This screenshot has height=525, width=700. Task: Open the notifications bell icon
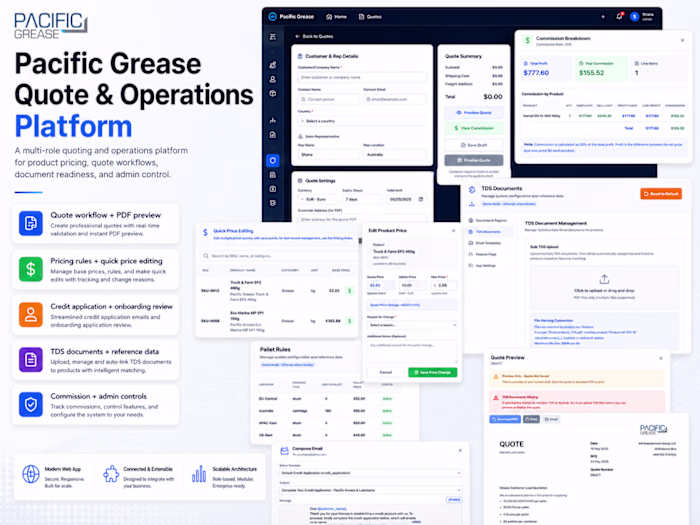tap(619, 17)
